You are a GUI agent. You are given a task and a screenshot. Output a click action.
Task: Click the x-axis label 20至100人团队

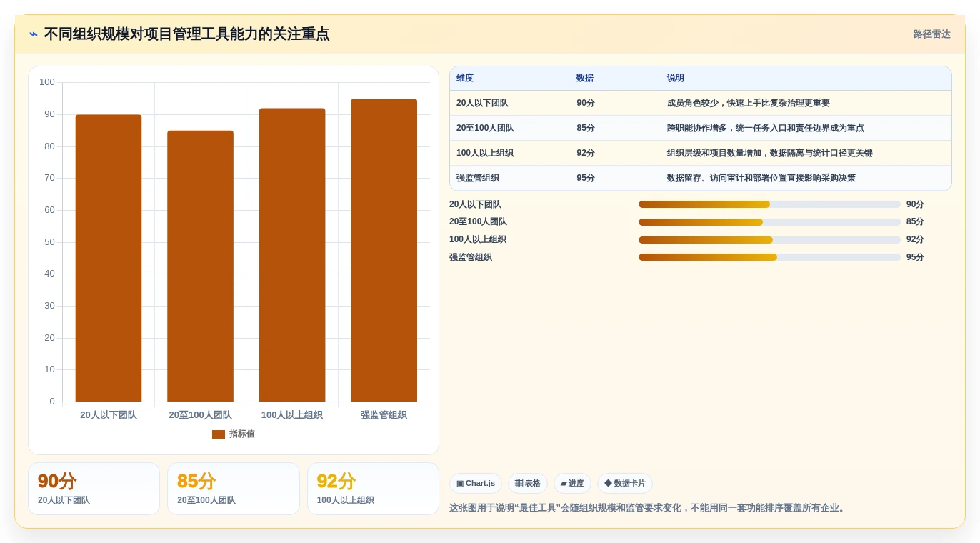coord(200,415)
